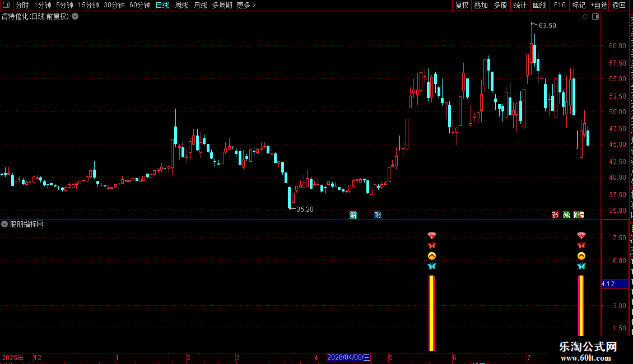Viewport: 633px width, 364px height.
Task: Click the green 减 marker
Action: tap(566, 214)
